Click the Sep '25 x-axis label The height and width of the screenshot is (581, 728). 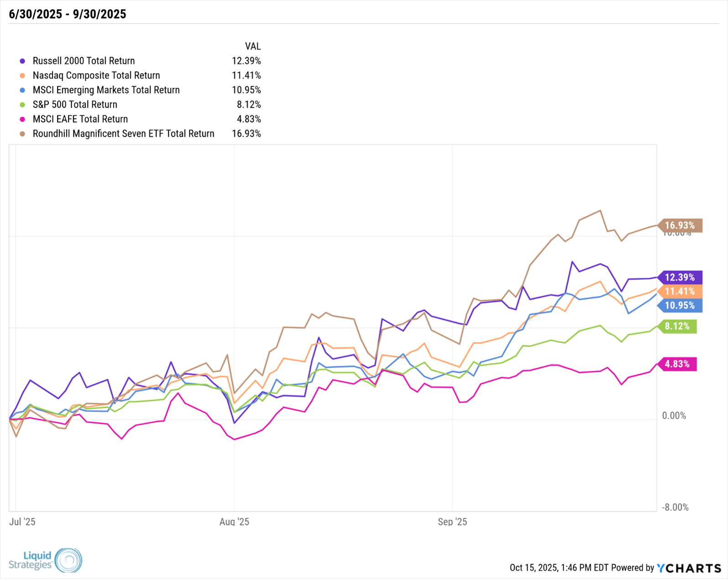click(x=452, y=522)
